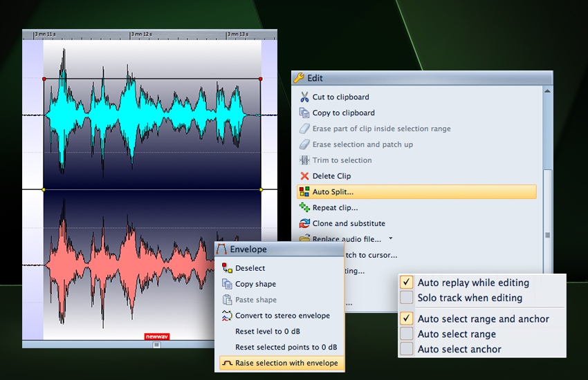
Task: Click the Auto Split icon
Action: tap(304, 192)
